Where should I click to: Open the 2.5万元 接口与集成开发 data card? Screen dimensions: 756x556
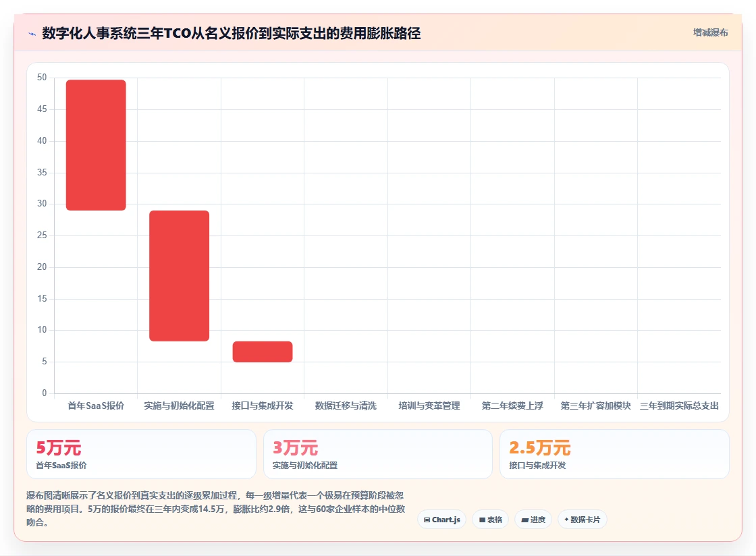point(614,454)
